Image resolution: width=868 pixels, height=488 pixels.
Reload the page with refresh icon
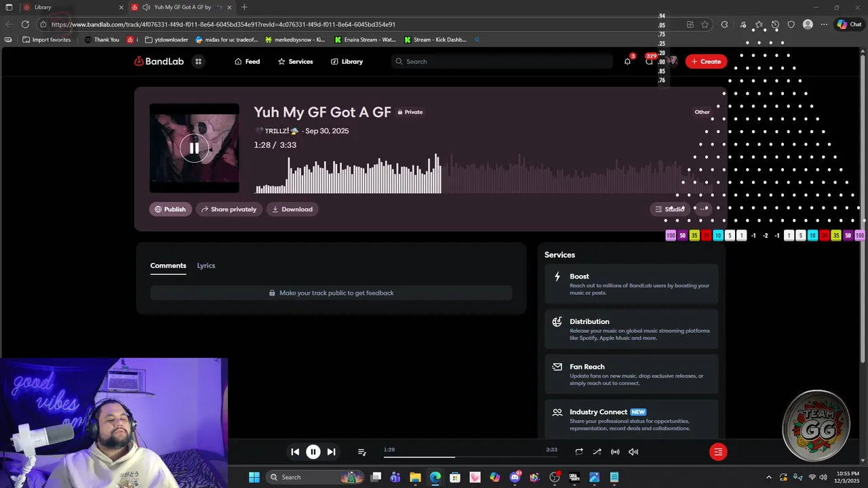pos(26,24)
